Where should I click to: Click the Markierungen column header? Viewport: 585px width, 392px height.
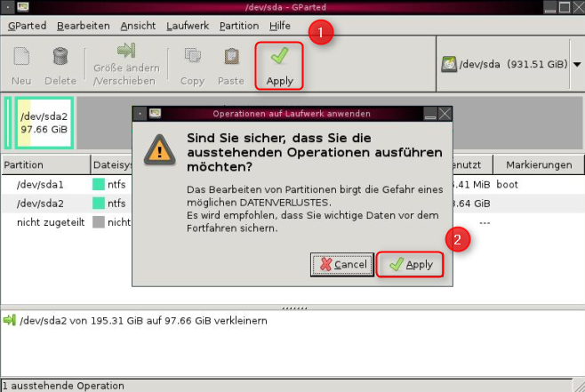(x=539, y=164)
